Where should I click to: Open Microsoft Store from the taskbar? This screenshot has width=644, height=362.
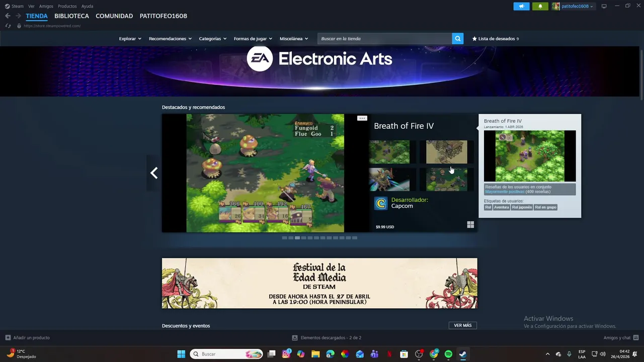coord(404,354)
